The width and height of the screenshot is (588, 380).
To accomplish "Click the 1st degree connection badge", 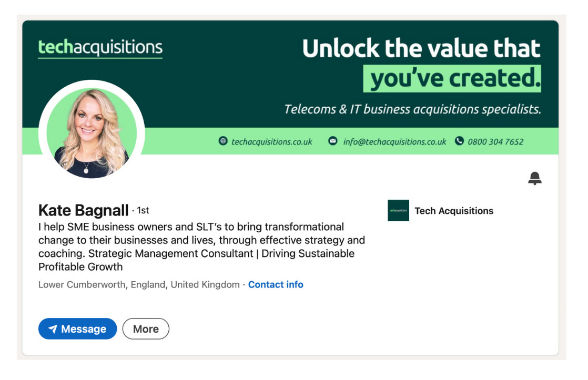I will click(x=143, y=210).
